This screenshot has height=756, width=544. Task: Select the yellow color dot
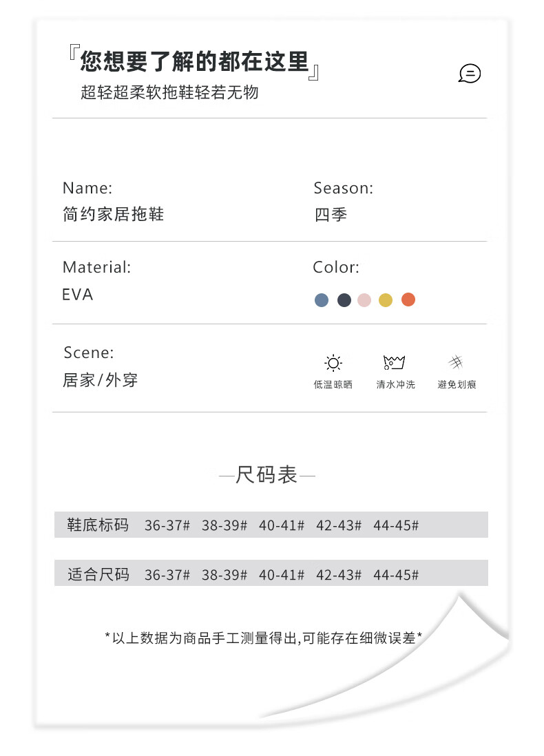(386, 300)
